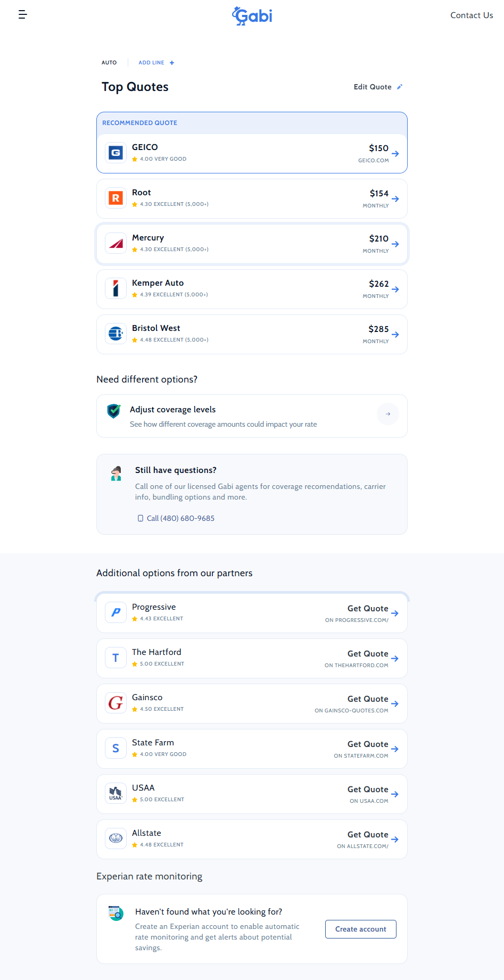The height and width of the screenshot is (980, 504).
Task: Click the Root insurance logo icon
Action: [x=115, y=198]
